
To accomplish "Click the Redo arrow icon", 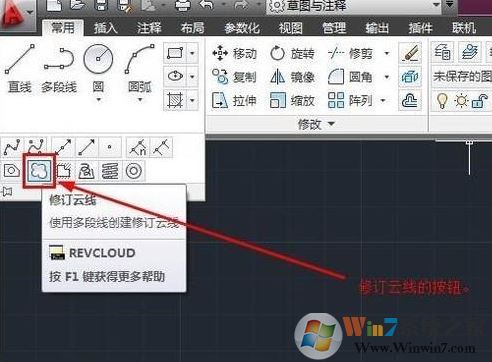I will click(242, 5).
